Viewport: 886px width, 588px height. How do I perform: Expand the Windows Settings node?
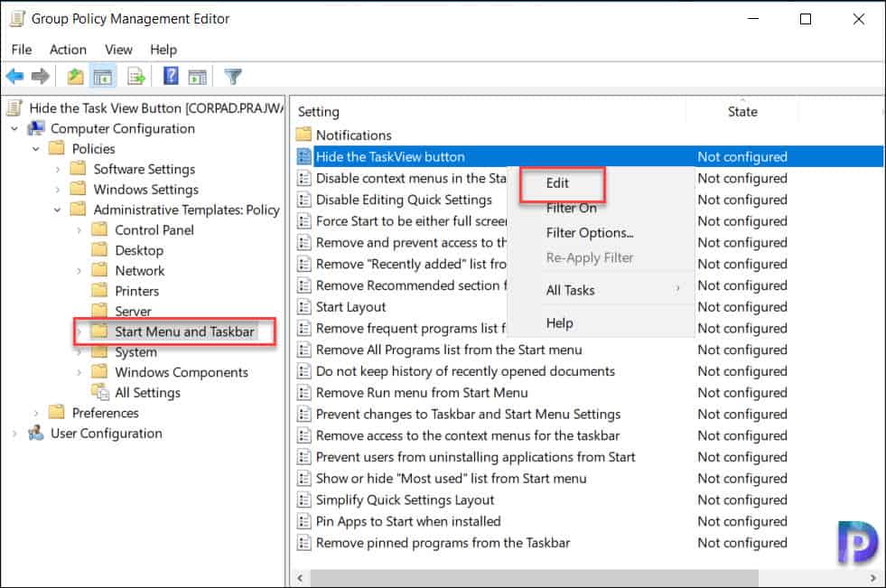point(58,190)
